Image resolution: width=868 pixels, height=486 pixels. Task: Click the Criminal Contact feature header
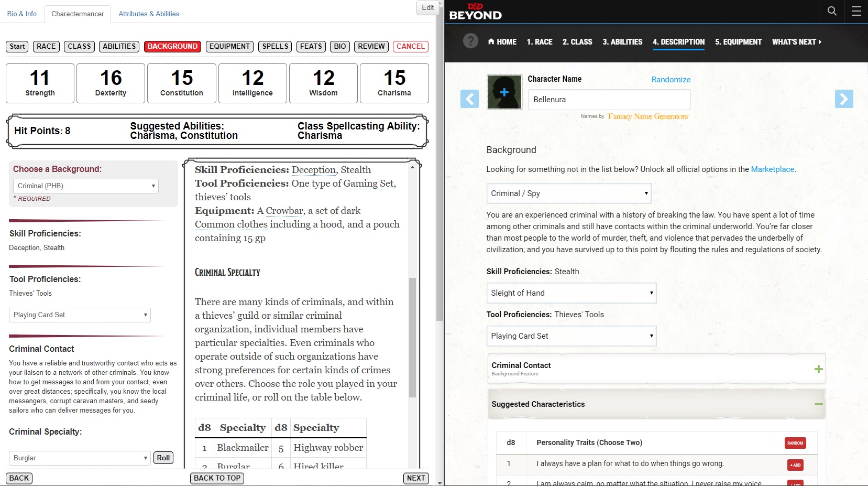[656, 369]
